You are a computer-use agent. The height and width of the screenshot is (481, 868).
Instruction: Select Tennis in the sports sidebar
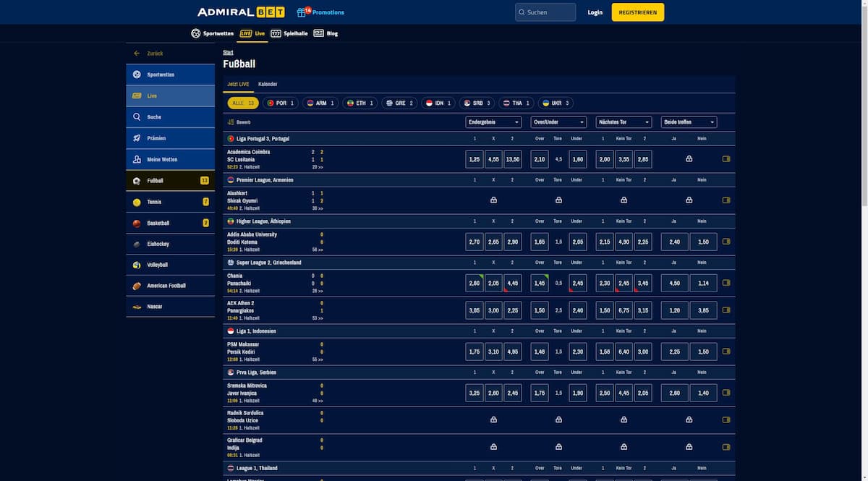coord(170,202)
